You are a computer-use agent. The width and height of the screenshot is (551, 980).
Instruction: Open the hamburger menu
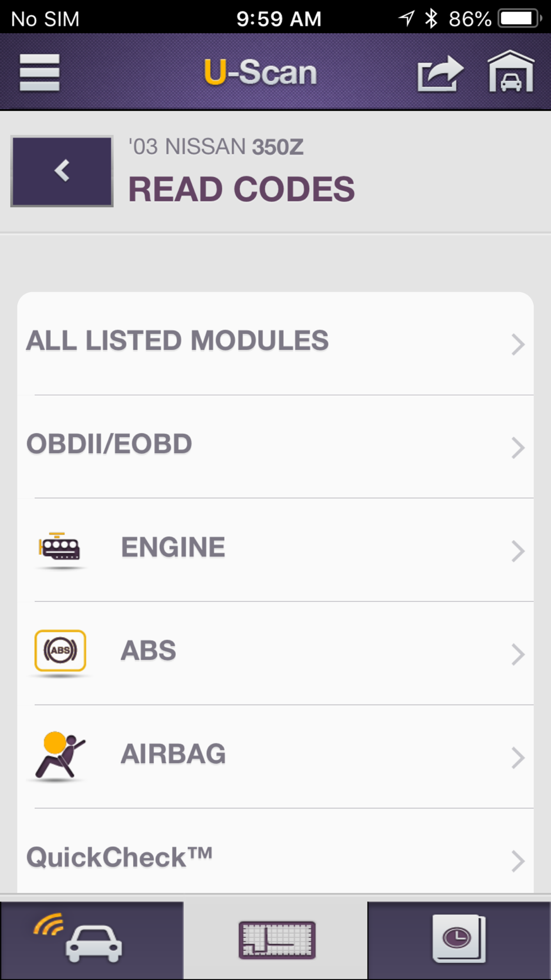pyautogui.click(x=39, y=72)
